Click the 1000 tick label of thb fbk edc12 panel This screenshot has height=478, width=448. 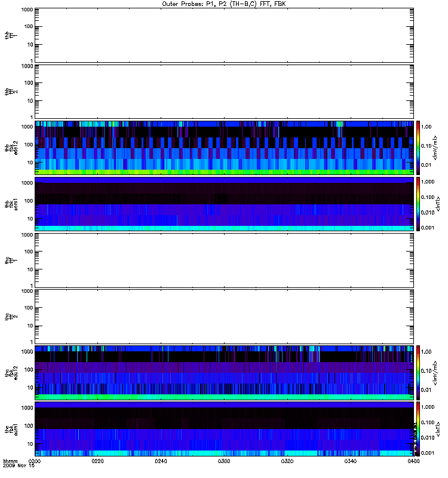(27, 127)
